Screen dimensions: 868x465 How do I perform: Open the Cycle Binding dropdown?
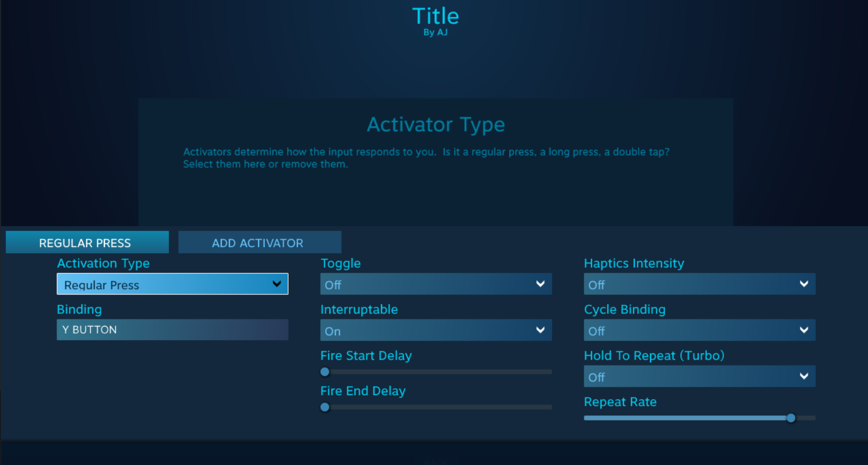[x=700, y=330]
